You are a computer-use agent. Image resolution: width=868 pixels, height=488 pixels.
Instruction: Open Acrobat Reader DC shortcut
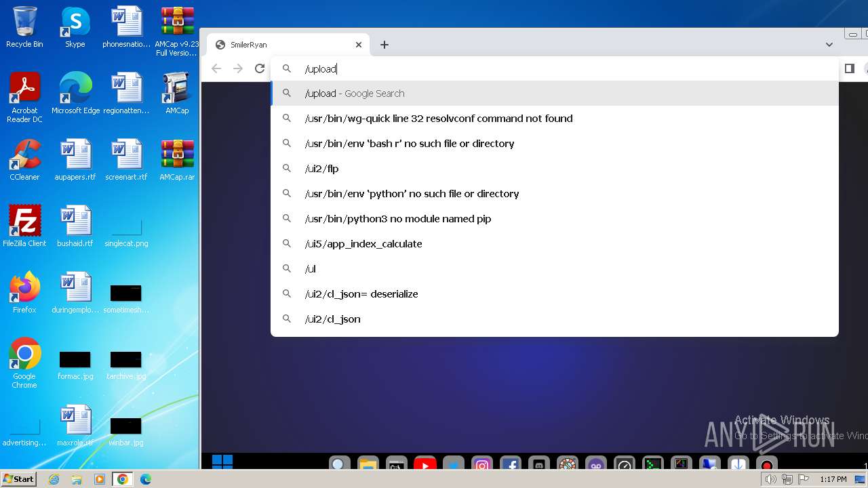click(x=24, y=98)
